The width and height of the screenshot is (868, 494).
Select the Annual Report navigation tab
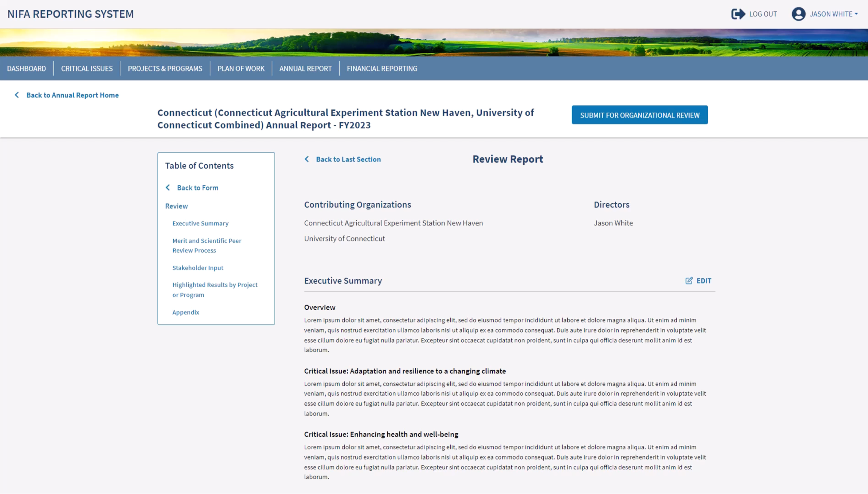(x=305, y=68)
